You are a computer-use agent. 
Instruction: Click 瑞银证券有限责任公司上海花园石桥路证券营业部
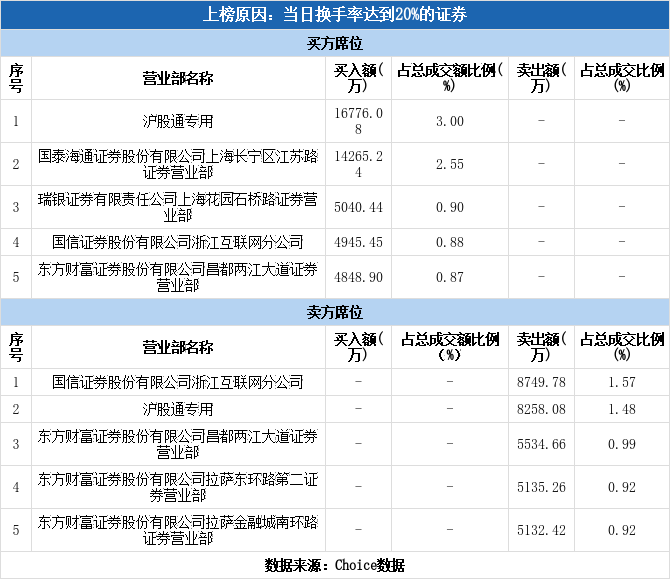click(x=178, y=207)
